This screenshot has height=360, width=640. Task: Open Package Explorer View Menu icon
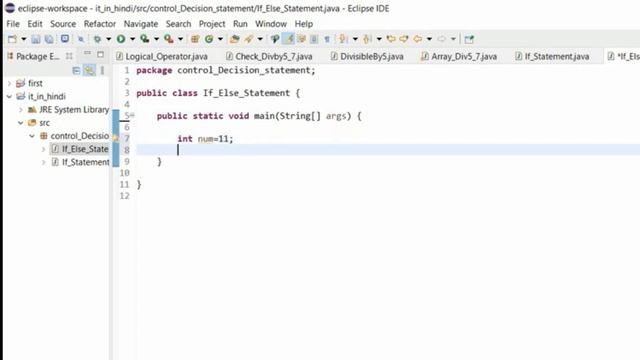pyautogui.click(x=102, y=71)
